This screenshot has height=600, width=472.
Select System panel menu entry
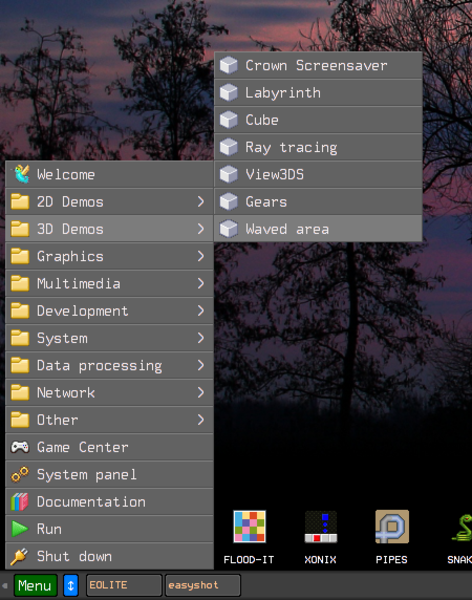(x=109, y=474)
